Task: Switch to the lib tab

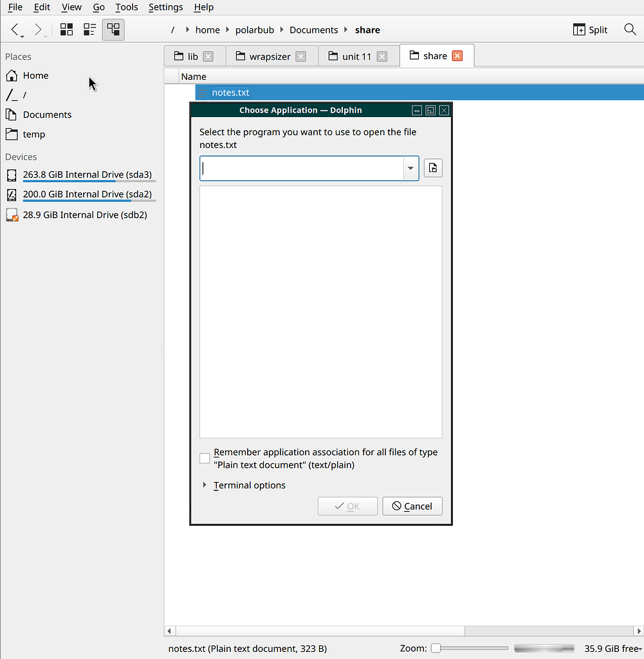Action: 192,56
